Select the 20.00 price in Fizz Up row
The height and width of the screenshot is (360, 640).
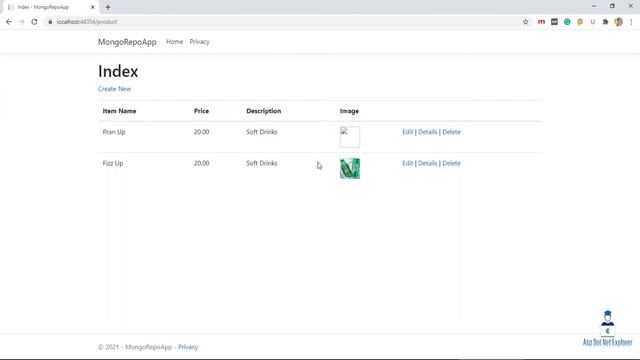(201, 163)
